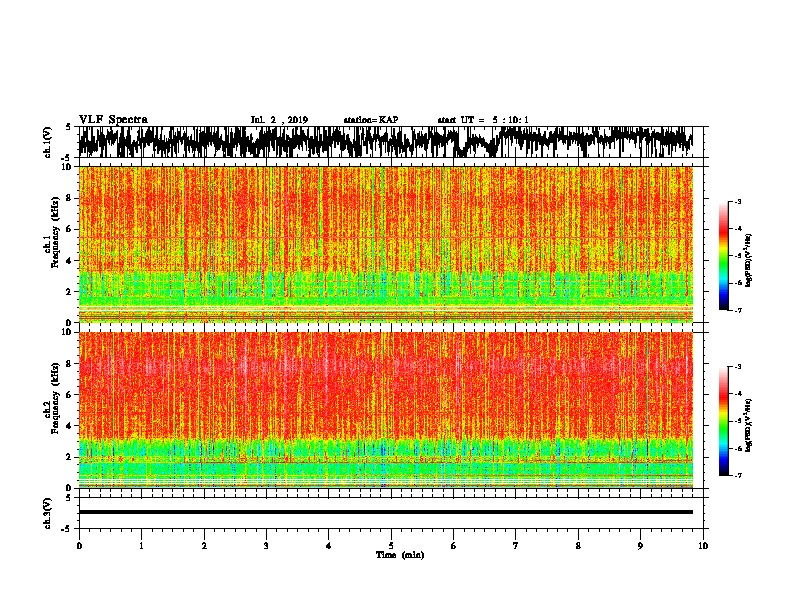Click the "-3" label on ch.2 colorbar

tap(738, 367)
